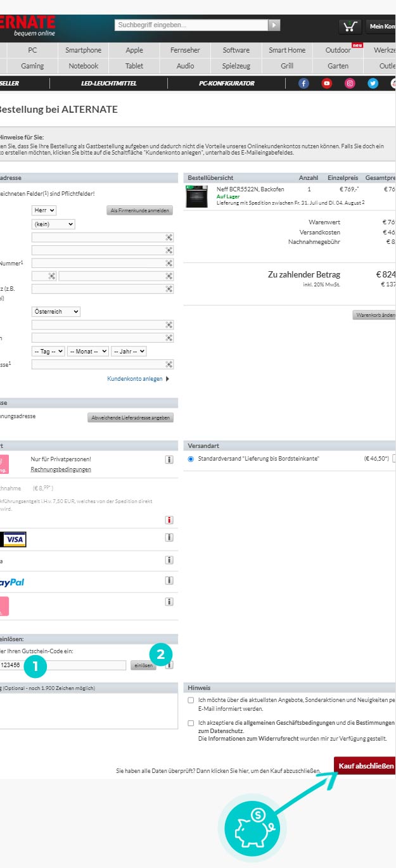Viewport: 396px width, 868px height.
Task: Select Standardversand 'Lieferung bis Bordsteinkante' radio
Action: [x=191, y=459]
